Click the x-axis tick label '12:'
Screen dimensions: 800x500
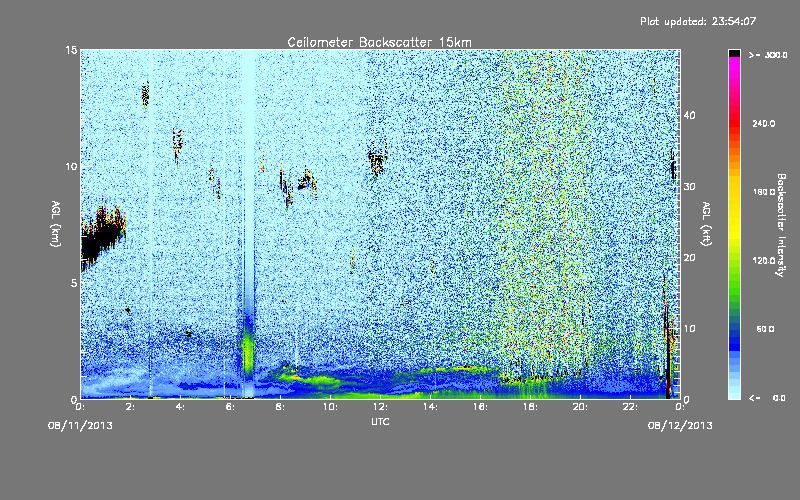pyautogui.click(x=380, y=407)
